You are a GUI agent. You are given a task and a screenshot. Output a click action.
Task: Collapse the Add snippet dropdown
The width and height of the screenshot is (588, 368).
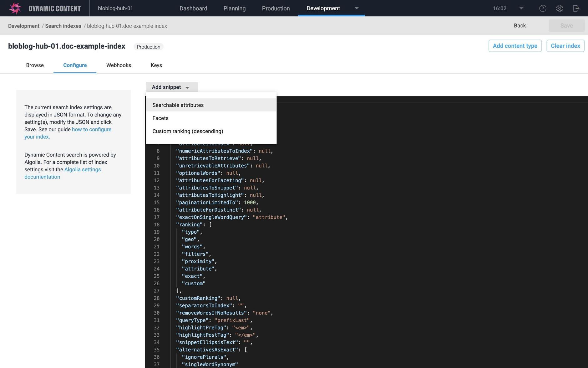click(171, 87)
